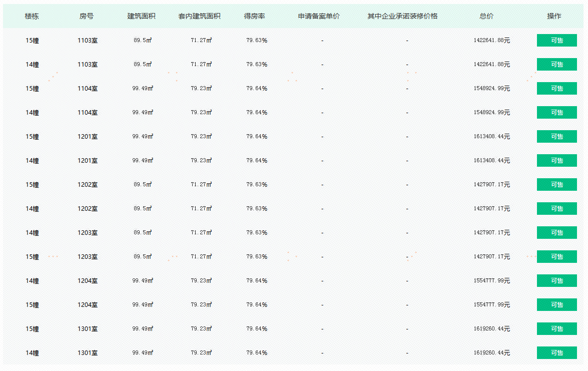Viewport: 588px width, 371px height.
Task: Click total price 1548924.99元 of 14幢 1104室
Action: click(x=491, y=113)
